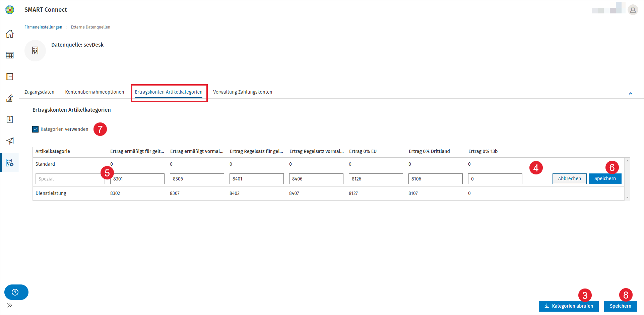Open the document ledger icon in sidebar
This screenshot has width=644, height=315.
pos(10,77)
